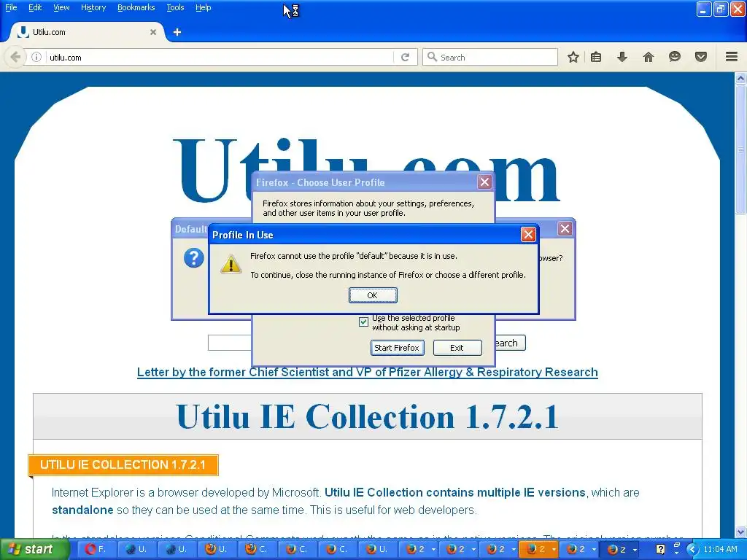The height and width of the screenshot is (560, 747).
Task: Click the magnifier icon in the search box
Action: 432,57
